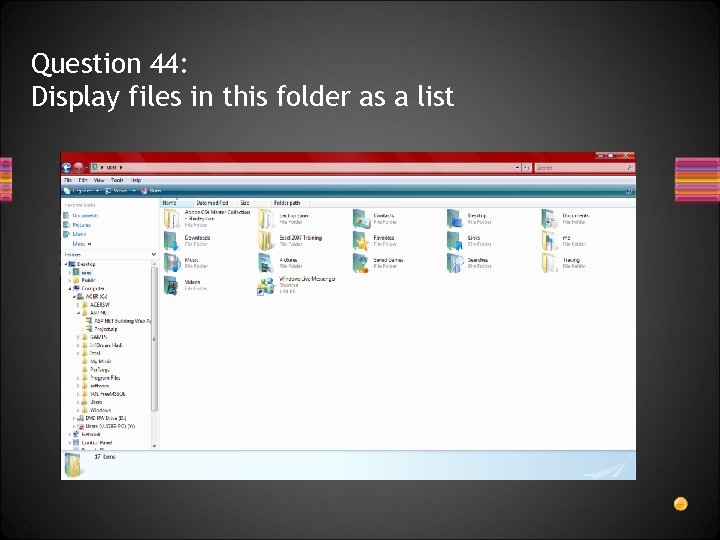Open the address bar history dropdown
This screenshot has width=720, height=540.
pos(518,168)
